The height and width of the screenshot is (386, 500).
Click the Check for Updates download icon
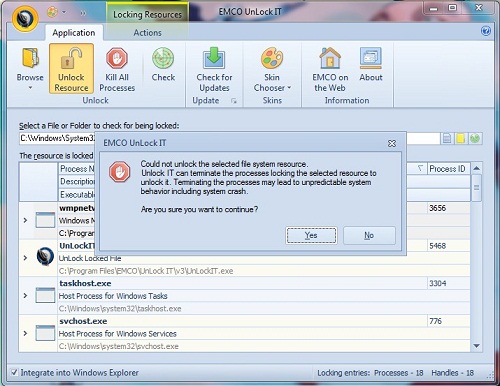click(214, 58)
